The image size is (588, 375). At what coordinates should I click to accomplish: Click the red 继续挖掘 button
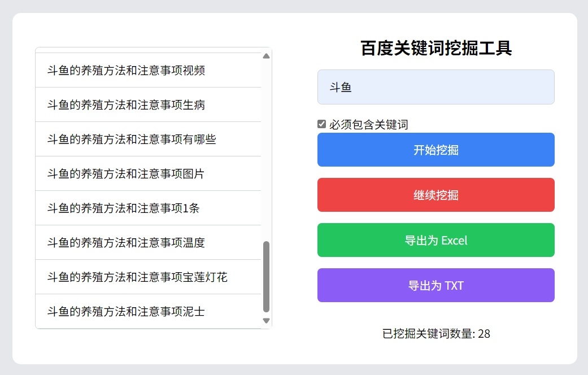435,195
